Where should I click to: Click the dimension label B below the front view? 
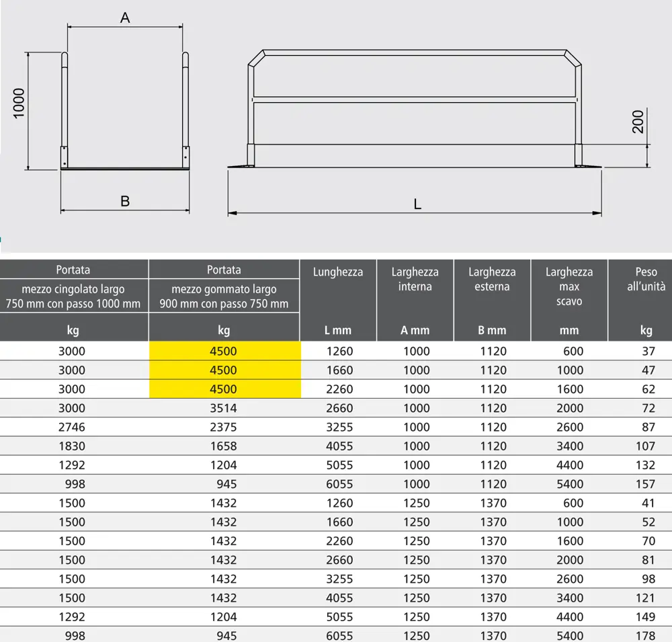[x=125, y=201]
